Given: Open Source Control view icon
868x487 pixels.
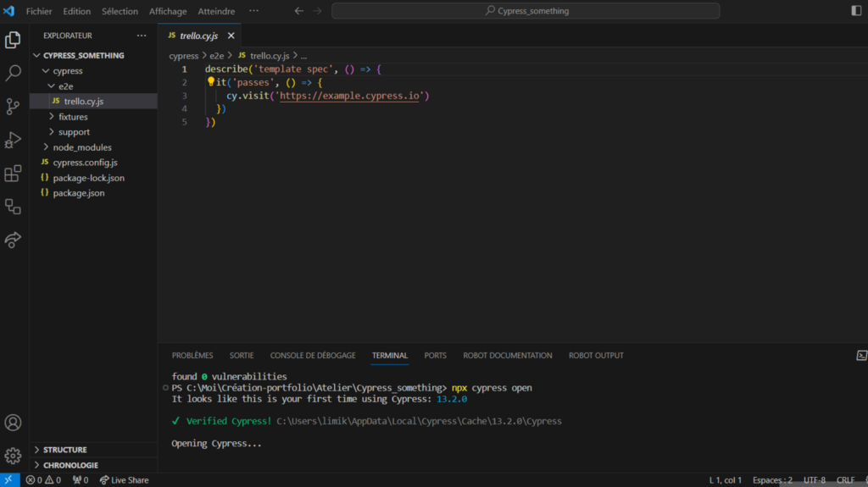Looking at the screenshot, I should click(x=13, y=107).
